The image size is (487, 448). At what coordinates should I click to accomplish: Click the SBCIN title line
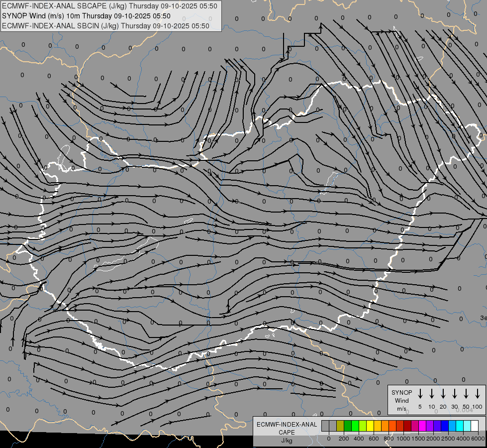click(x=105, y=26)
